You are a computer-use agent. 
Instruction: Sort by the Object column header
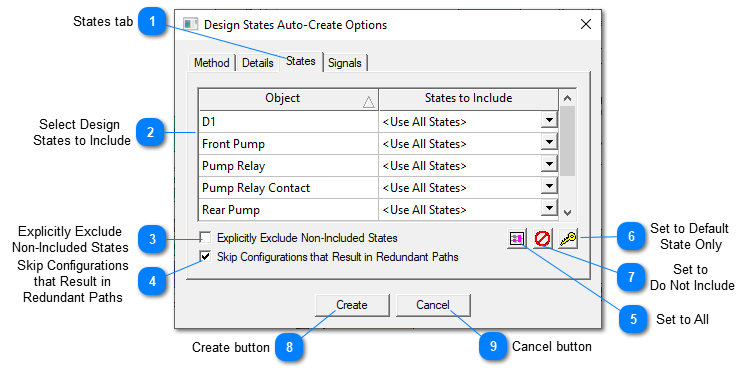tap(289, 99)
